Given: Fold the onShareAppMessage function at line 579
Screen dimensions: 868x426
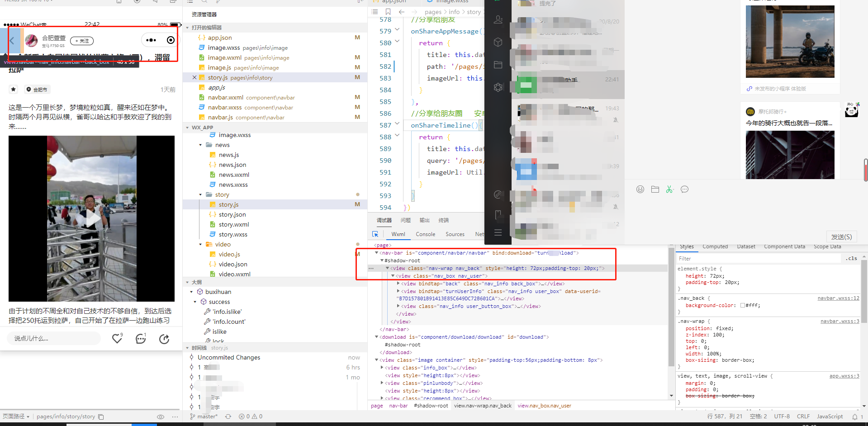Looking at the screenshot, I should [x=397, y=30].
